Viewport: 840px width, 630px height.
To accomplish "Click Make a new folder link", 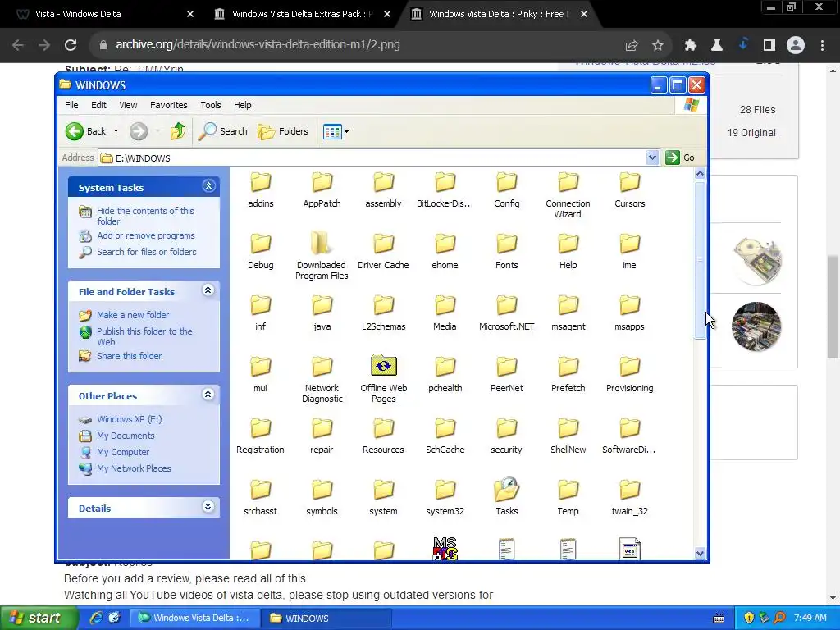I will click(x=132, y=315).
